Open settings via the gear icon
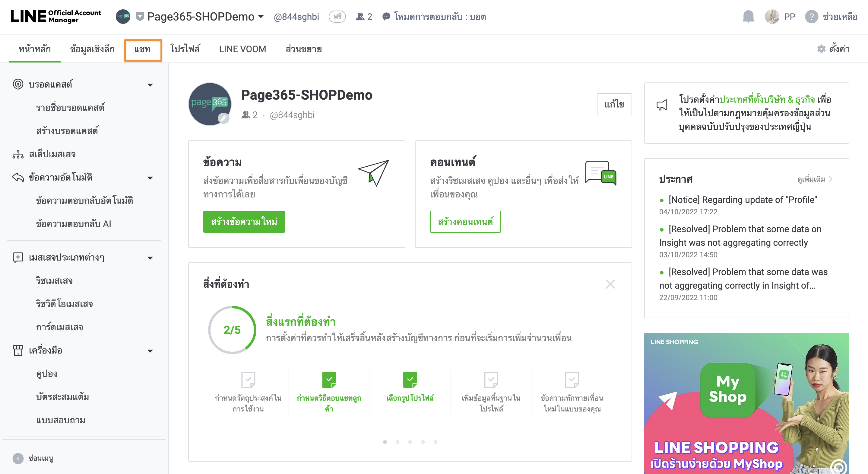The image size is (868, 474). (822, 49)
